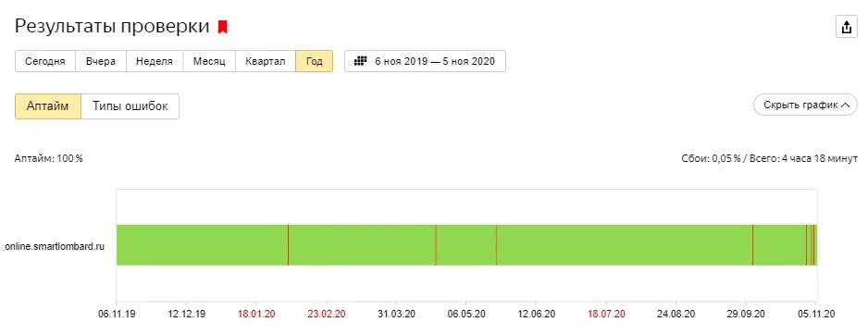Click the calendar grid icon in date range
868x334 pixels.
(x=360, y=61)
